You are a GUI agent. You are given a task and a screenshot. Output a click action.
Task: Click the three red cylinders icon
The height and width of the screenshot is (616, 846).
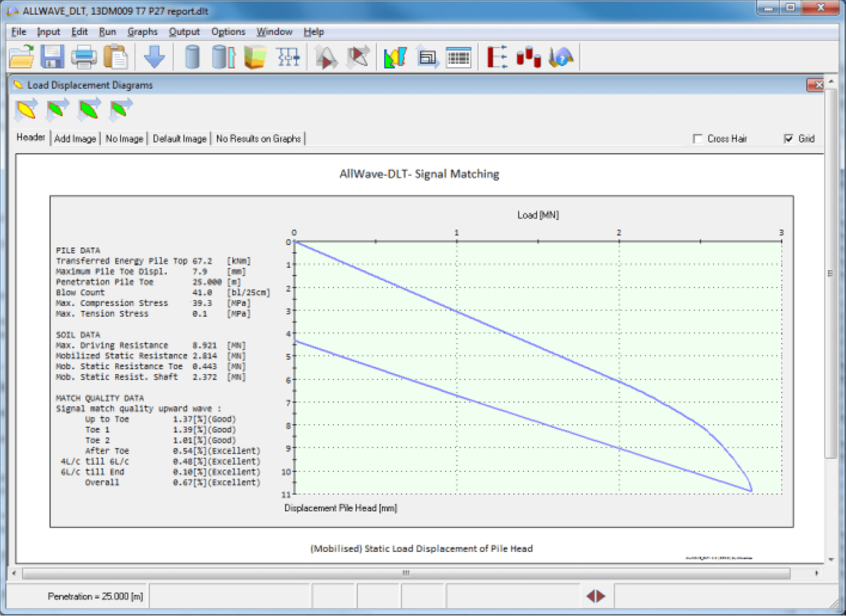[x=529, y=57]
